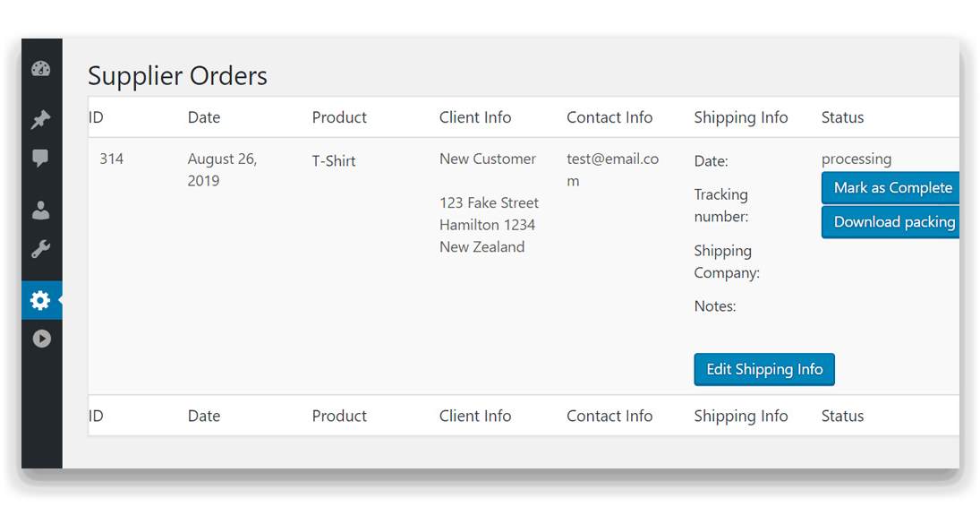
Task: Select the highlighted Settings gear icon
Action: tap(40, 300)
